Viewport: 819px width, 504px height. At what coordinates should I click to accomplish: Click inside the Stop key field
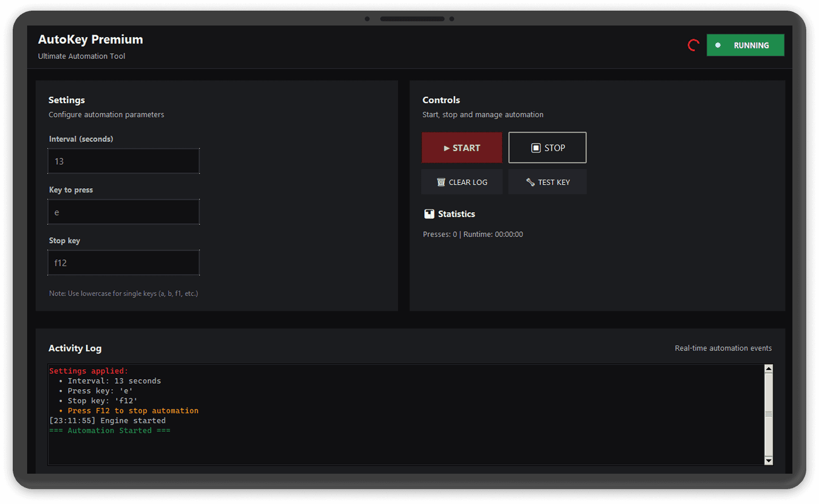[x=123, y=262]
